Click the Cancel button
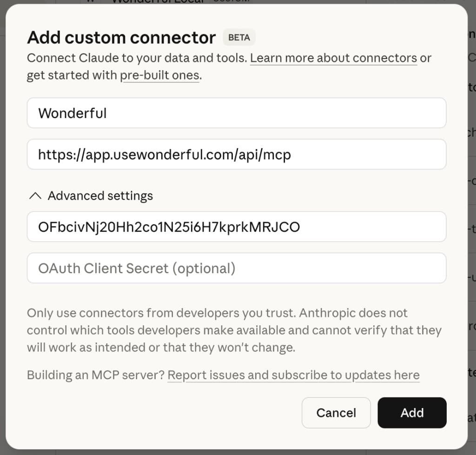This screenshot has height=455, width=476. click(x=336, y=413)
